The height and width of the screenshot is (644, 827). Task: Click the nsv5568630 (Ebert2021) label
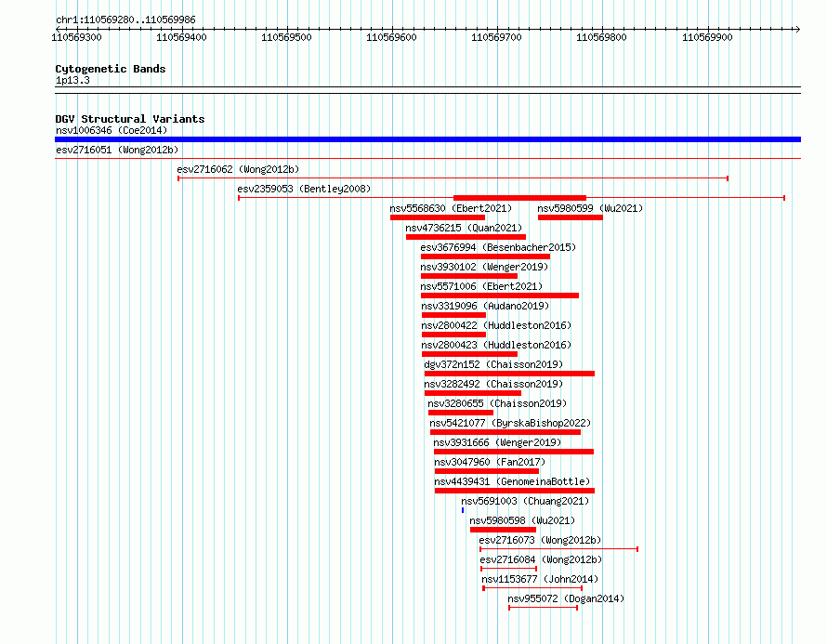tap(451, 208)
